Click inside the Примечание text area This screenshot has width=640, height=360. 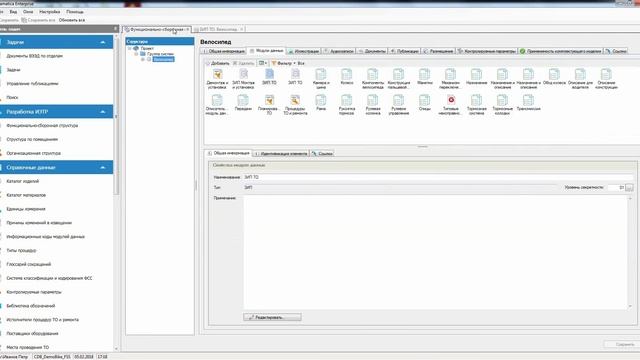coord(435,252)
